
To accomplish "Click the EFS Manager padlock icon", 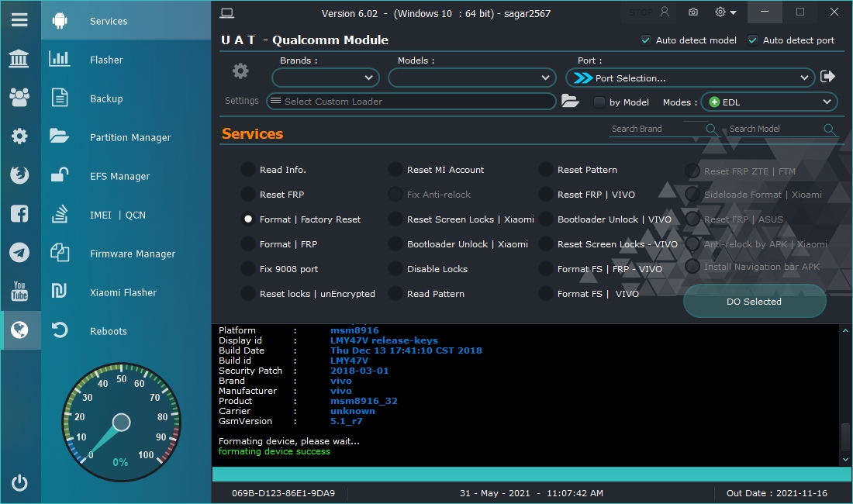I will (59, 174).
